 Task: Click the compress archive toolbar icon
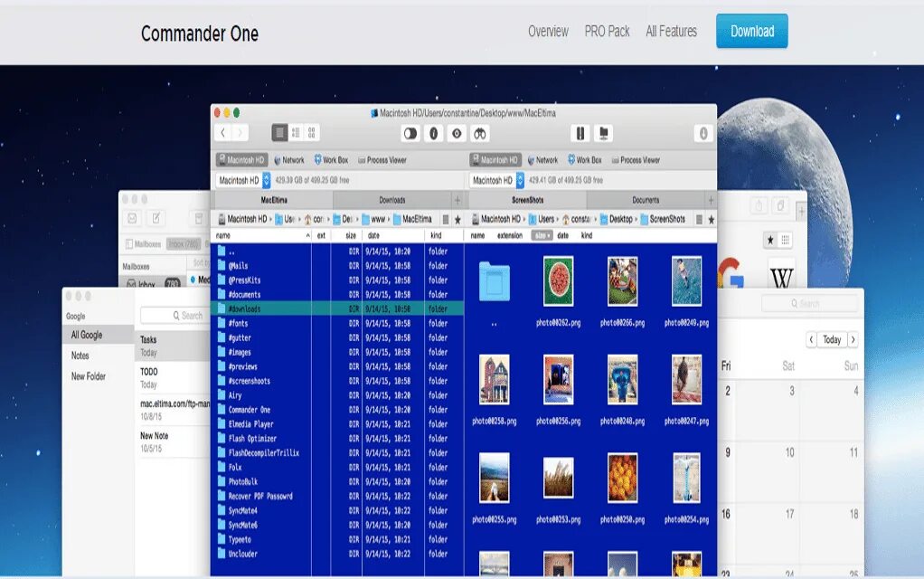tap(580, 134)
